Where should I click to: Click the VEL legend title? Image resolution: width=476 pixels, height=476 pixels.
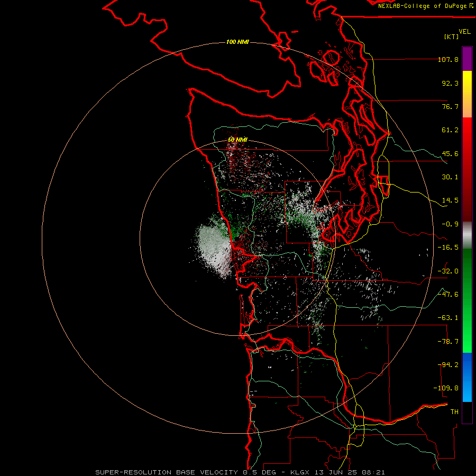(464, 32)
